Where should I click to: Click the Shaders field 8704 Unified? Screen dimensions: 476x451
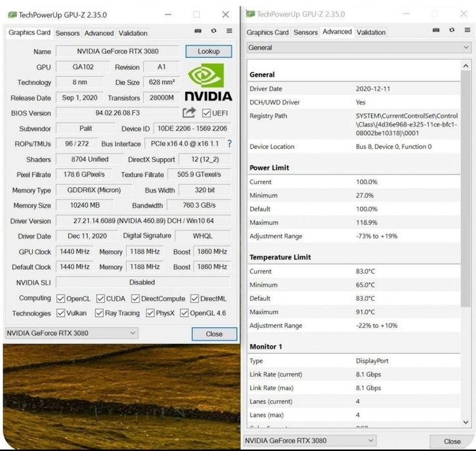point(90,159)
